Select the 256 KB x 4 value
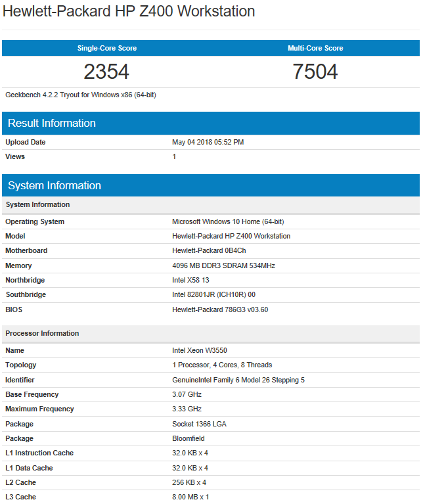 (x=189, y=483)
